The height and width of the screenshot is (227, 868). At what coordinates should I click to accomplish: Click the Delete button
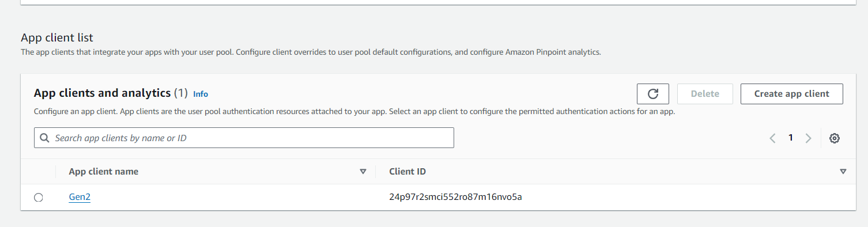[x=705, y=94]
